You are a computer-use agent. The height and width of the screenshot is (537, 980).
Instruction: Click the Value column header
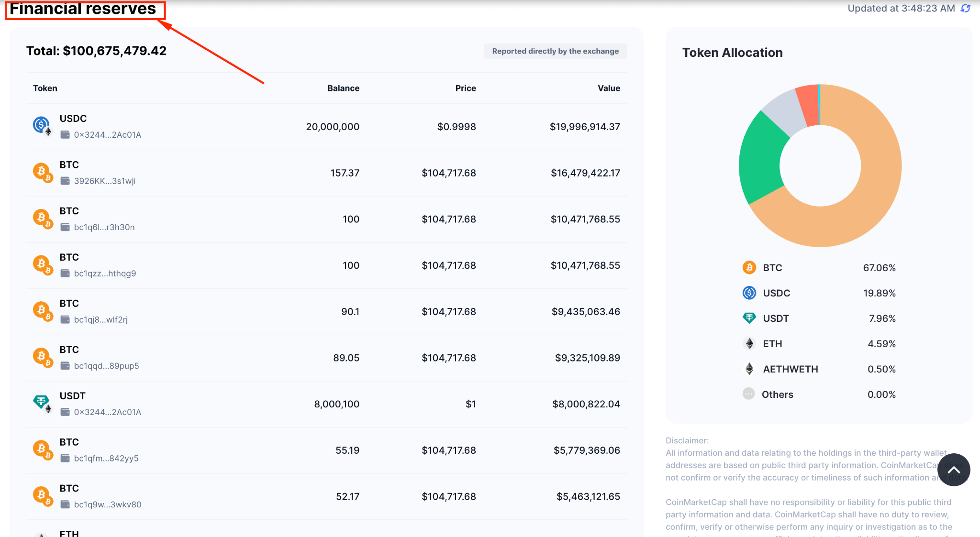click(x=609, y=88)
